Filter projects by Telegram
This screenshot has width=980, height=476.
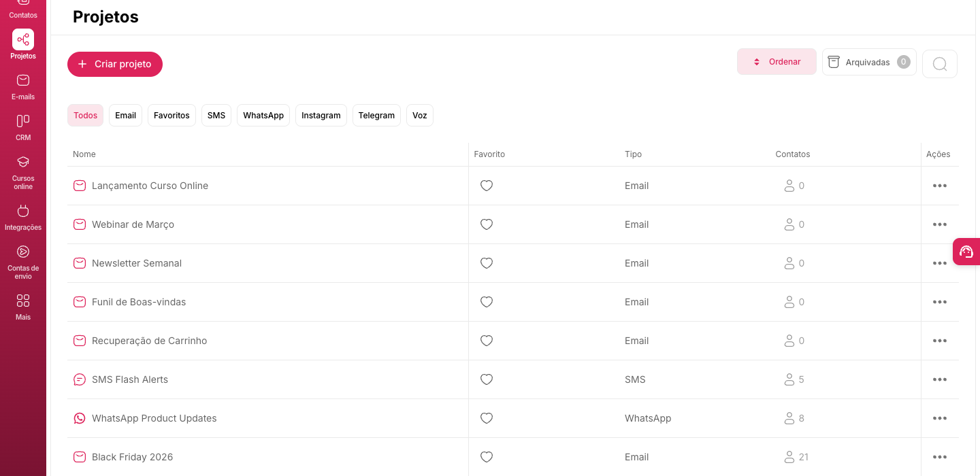click(x=376, y=116)
